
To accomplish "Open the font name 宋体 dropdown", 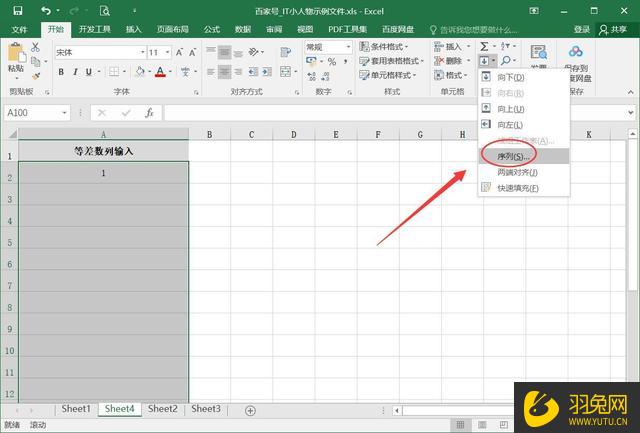I will coord(143,52).
